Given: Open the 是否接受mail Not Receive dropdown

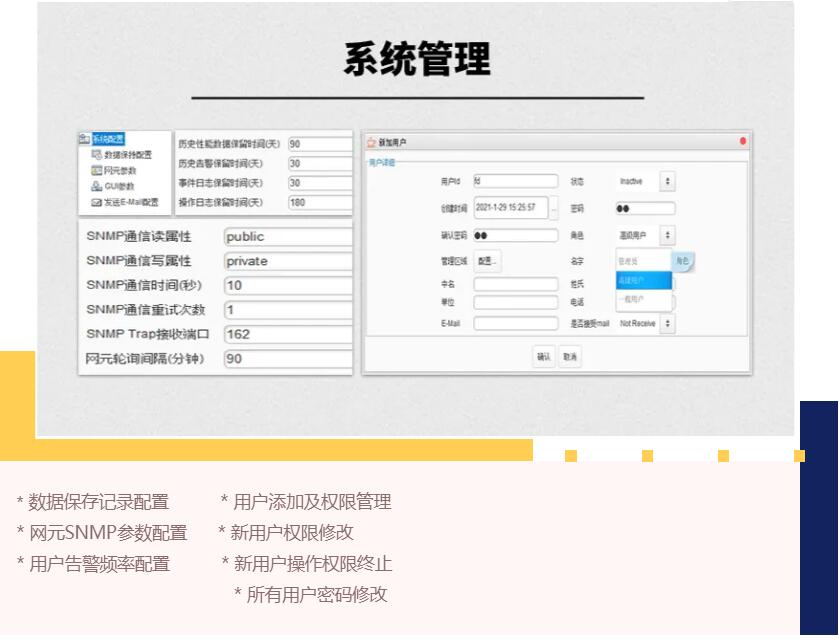Looking at the screenshot, I should [x=667, y=324].
